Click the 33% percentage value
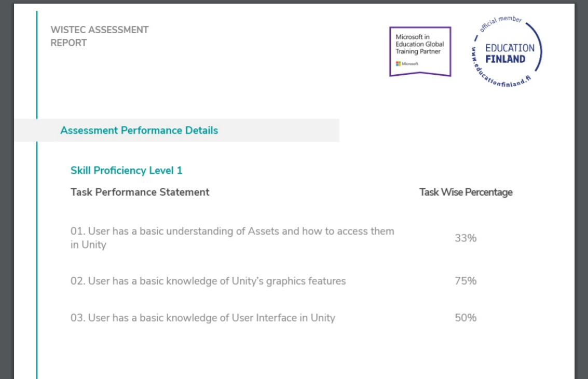This screenshot has width=588, height=379. (466, 238)
